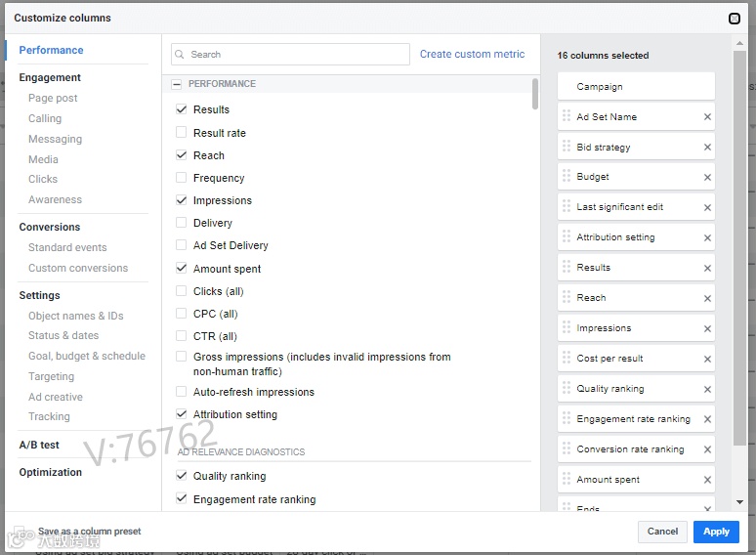Remove Bid strategy column with its X
This screenshot has width=756, height=555.
pos(707,148)
